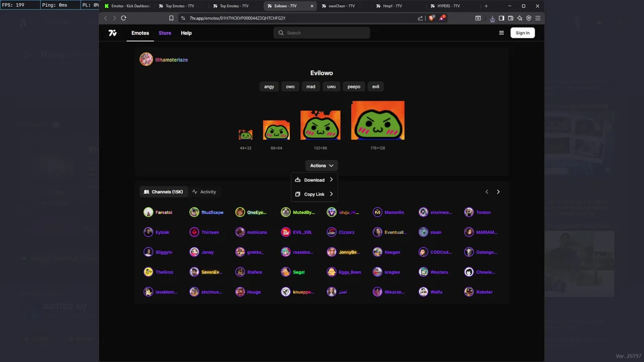
Task: Click the Sign In button
Action: 522,33
